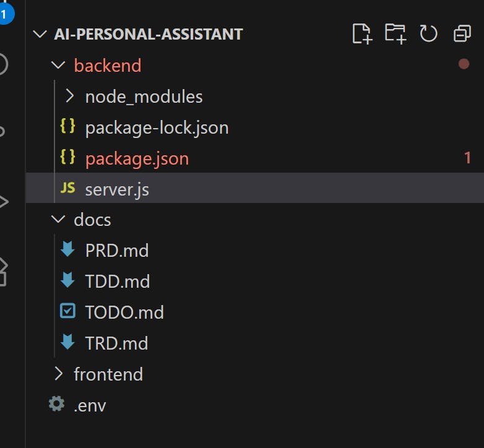Click the New Folder icon
The image size is (484, 448).
pos(395,33)
